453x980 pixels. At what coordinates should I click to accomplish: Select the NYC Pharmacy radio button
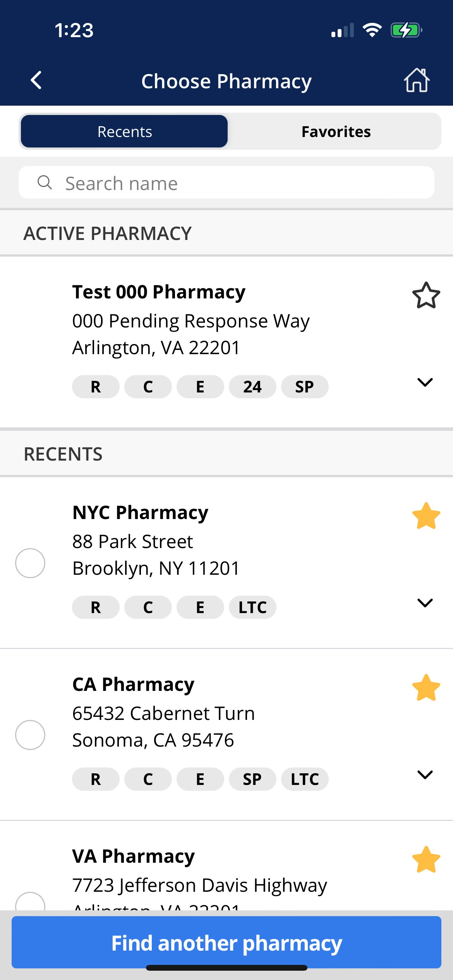(30, 563)
